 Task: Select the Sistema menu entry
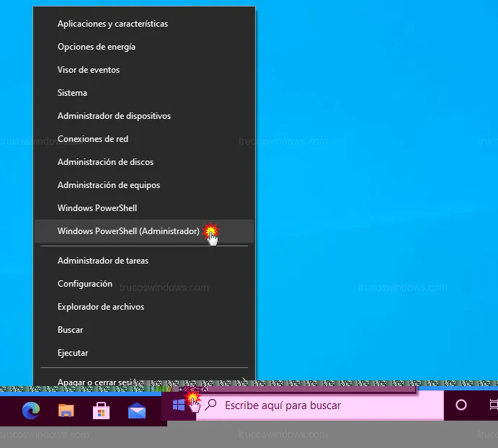tap(72, 93)
